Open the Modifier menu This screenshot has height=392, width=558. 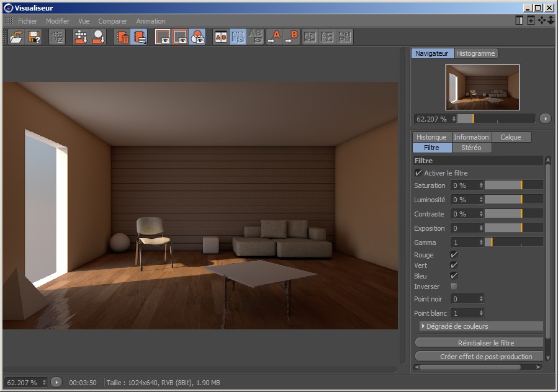pos(58,21)
